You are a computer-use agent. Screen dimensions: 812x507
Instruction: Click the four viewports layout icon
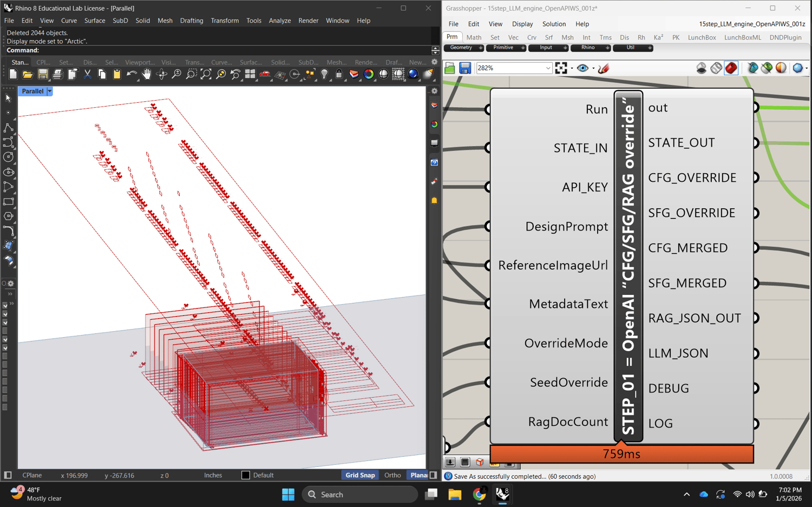[x=250, y=74]
